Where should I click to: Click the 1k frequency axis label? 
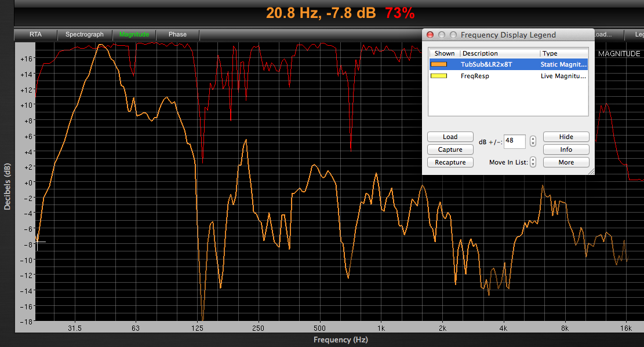[x=381, y=328]
